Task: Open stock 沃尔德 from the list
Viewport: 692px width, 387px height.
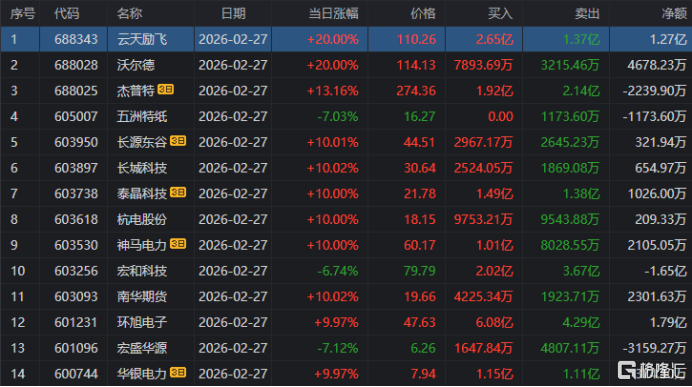Action: 136,65
